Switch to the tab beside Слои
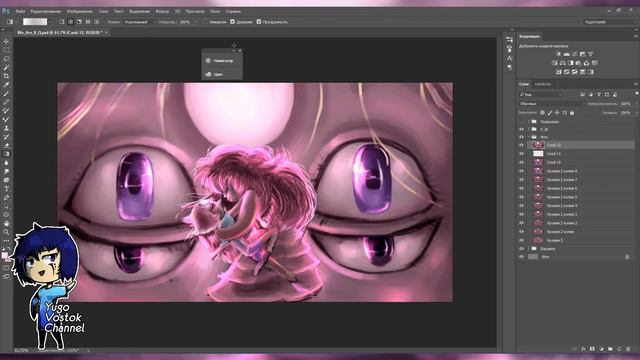This screenshot has height=360, width=640. point(542,84)
